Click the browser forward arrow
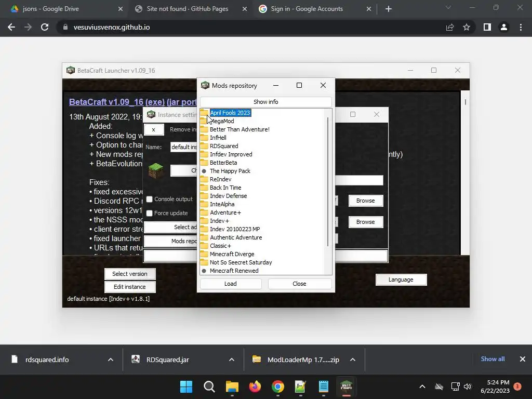532x399 pixels. coord(28,27)
